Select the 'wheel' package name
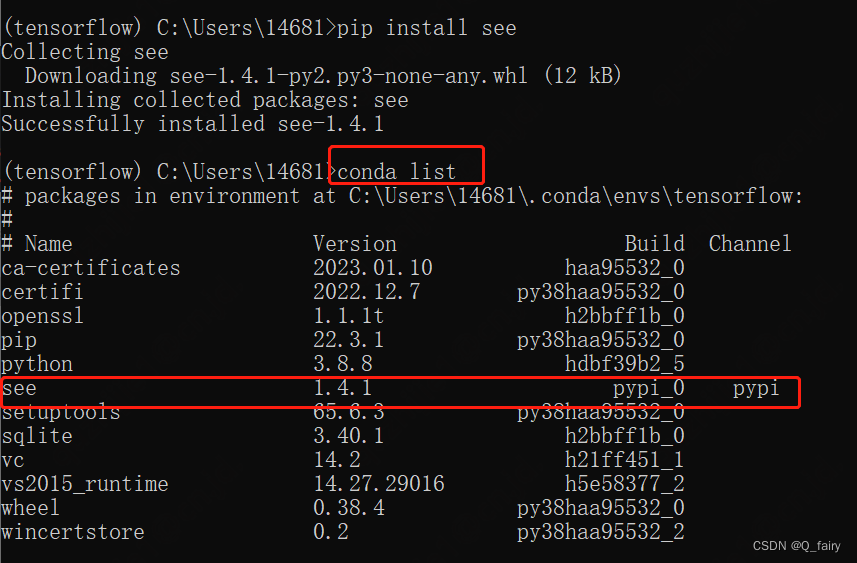 point(30,508)
